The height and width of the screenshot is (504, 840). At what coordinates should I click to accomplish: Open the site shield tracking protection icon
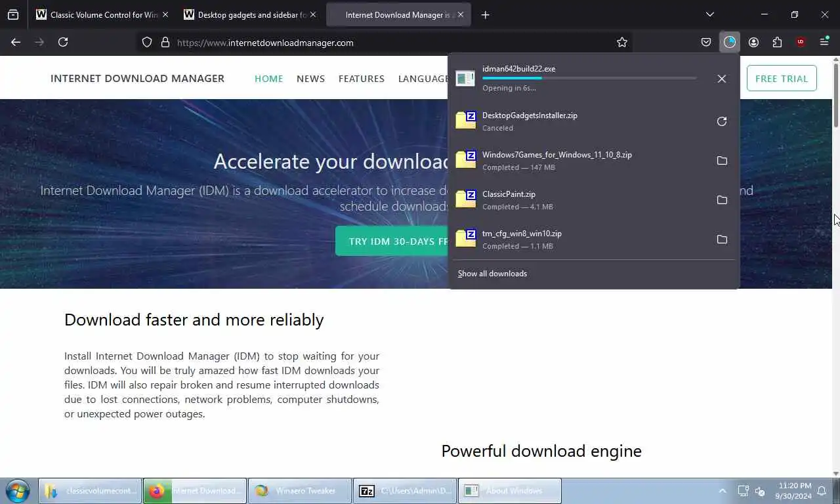(x=147, y=42)
